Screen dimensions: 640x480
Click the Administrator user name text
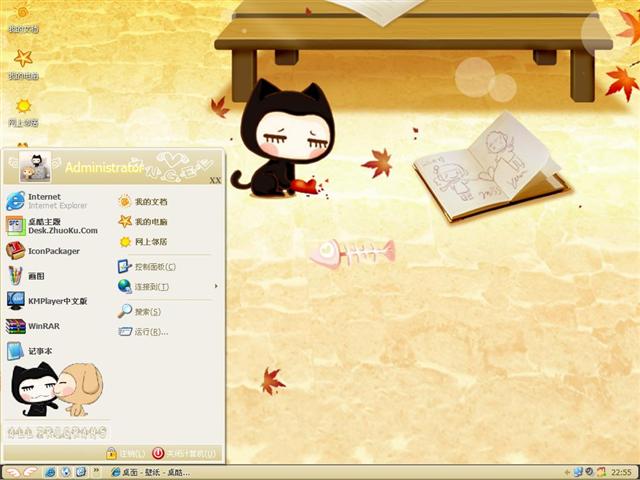tap(104, 167)
